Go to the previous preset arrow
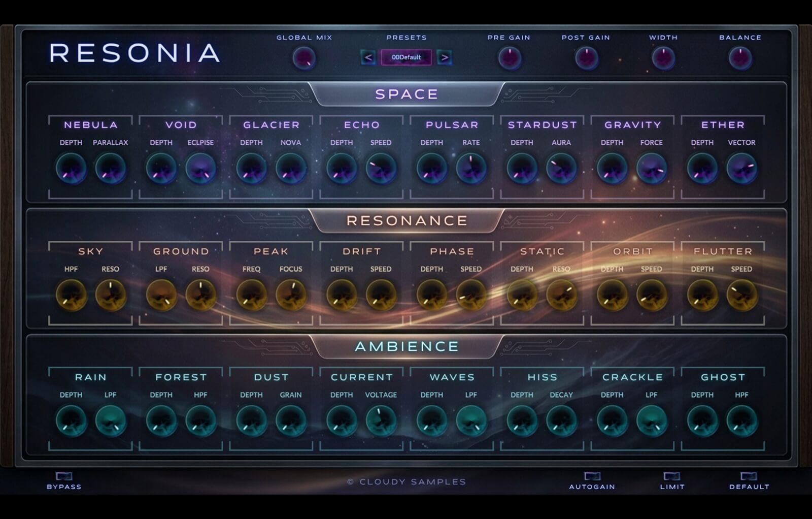Image resolution: width=812 pixels, height=519 pixels. [x=368, y=57]
